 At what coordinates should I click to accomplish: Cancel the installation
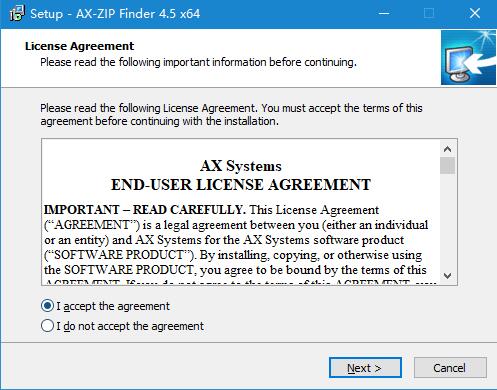click(450, 368)
